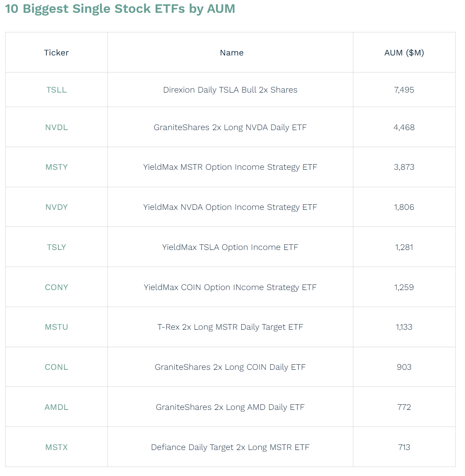The height and width of the screenshot is (476, 465).
Task: Click the MSTX ticker link
Action: 56,447
